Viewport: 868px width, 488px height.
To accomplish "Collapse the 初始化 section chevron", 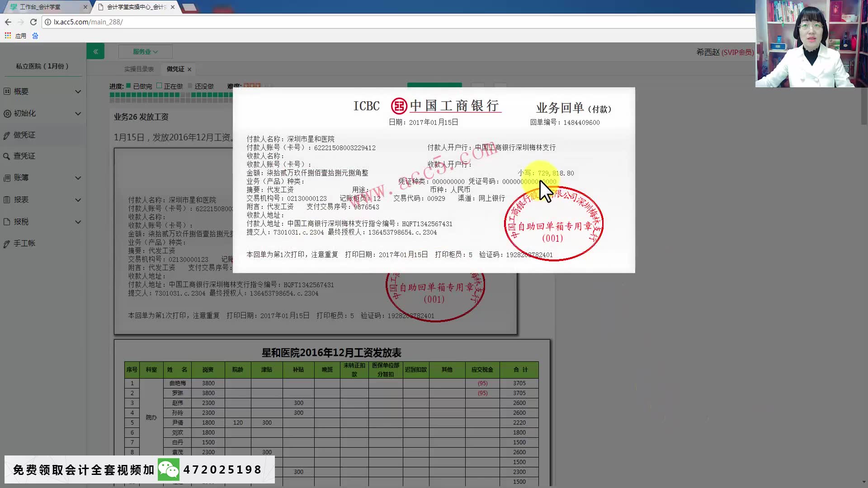I will 78,113.
